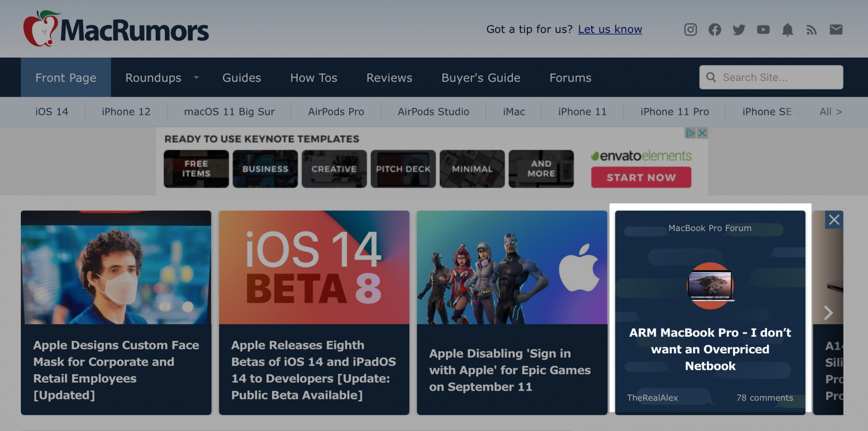The width and height of the screenshot is (868, 431).
Task: Close the featured stories carousel
Action: point(834,220)
